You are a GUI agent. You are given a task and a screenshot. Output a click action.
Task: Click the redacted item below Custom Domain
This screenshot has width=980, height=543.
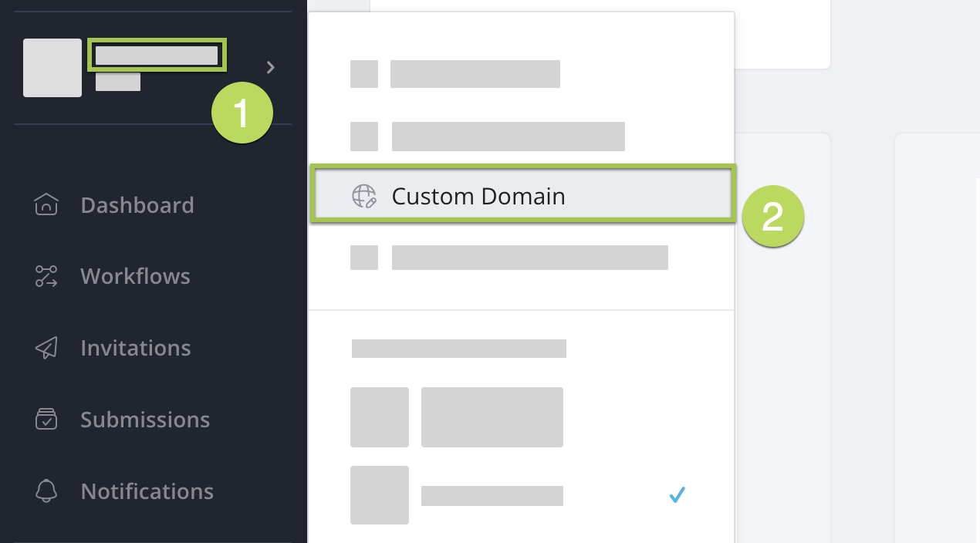click(529, 258)
